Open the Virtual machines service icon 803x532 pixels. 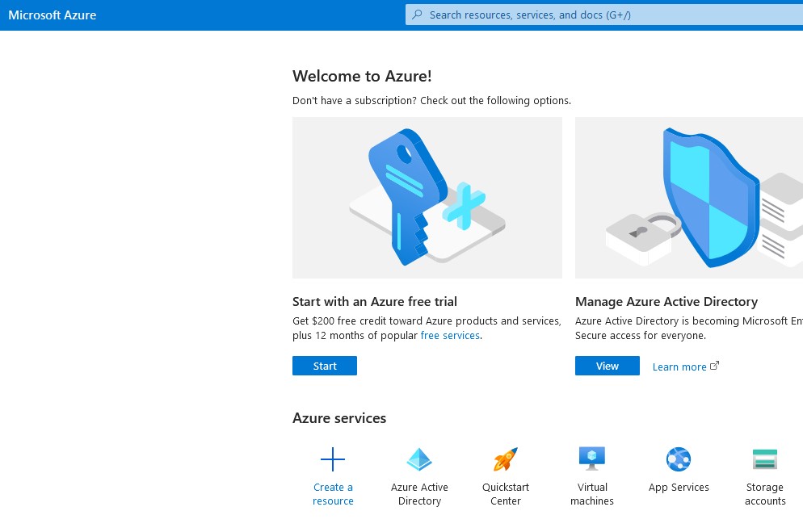click(592, 459)
